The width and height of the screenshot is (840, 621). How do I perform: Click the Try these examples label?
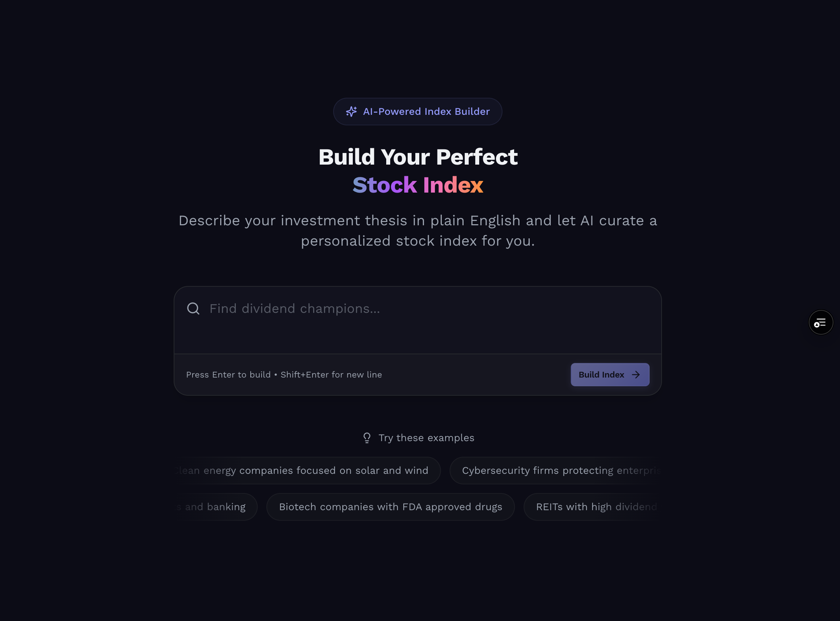coord(426,438)
